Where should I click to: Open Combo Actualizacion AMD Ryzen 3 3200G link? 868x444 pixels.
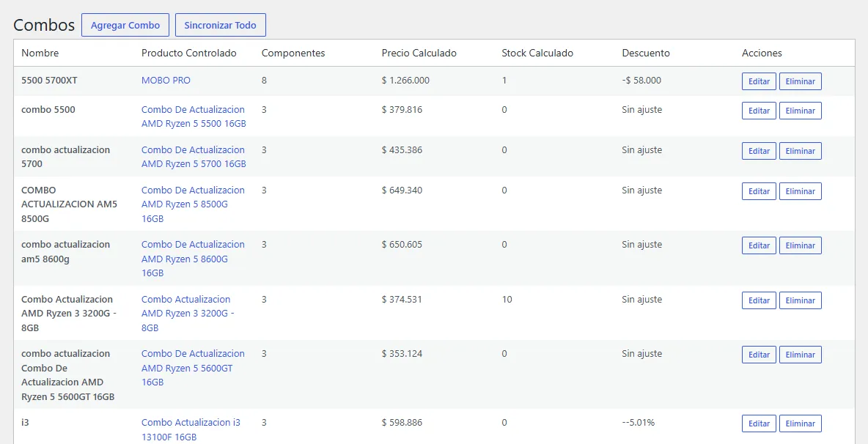pyautogui.click(x=188, y=314)
